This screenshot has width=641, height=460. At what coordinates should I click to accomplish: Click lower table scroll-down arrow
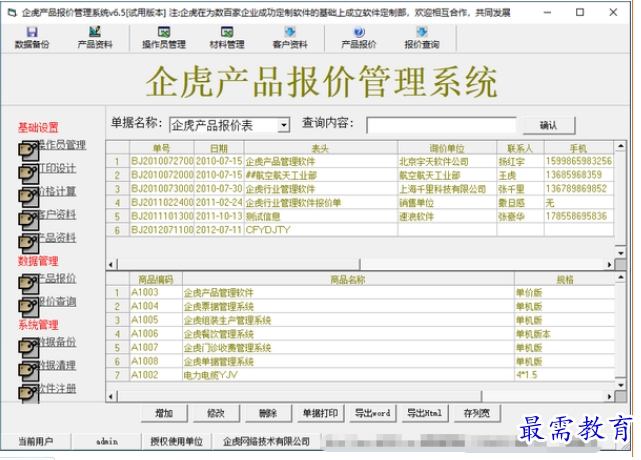pyautogui.click(x=621, y=385)
